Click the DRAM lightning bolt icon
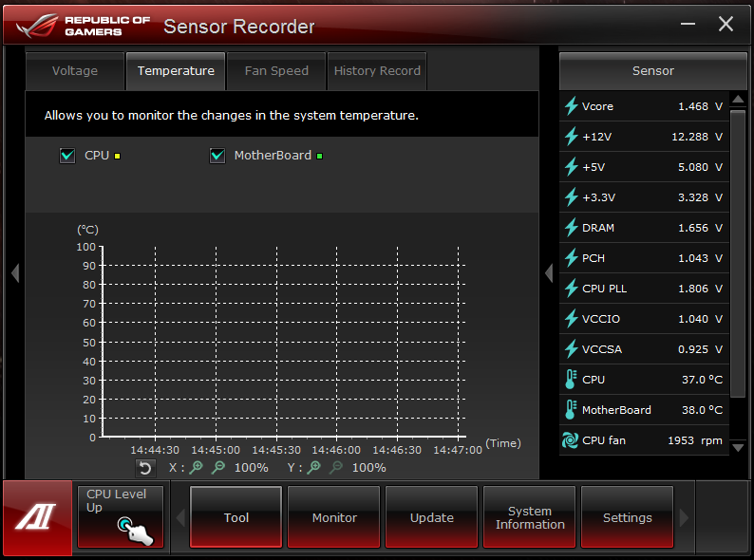 [572, 228]
